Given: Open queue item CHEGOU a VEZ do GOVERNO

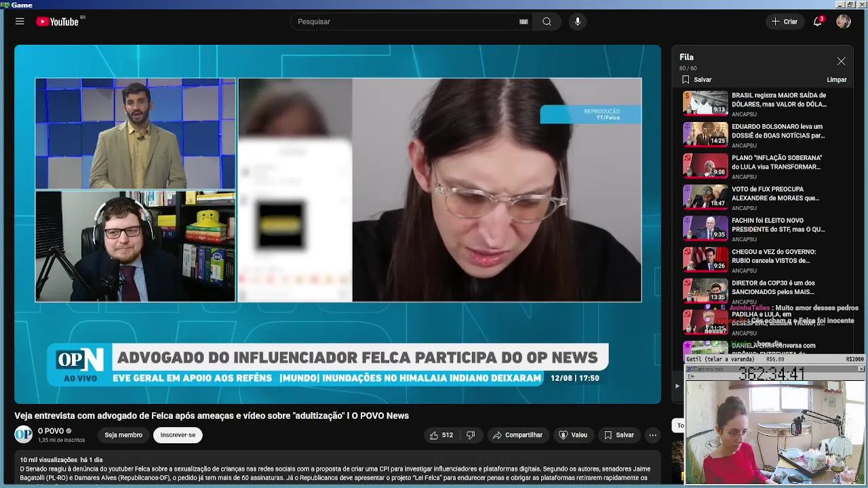Looking at the screenshot, I should [764, 260].
